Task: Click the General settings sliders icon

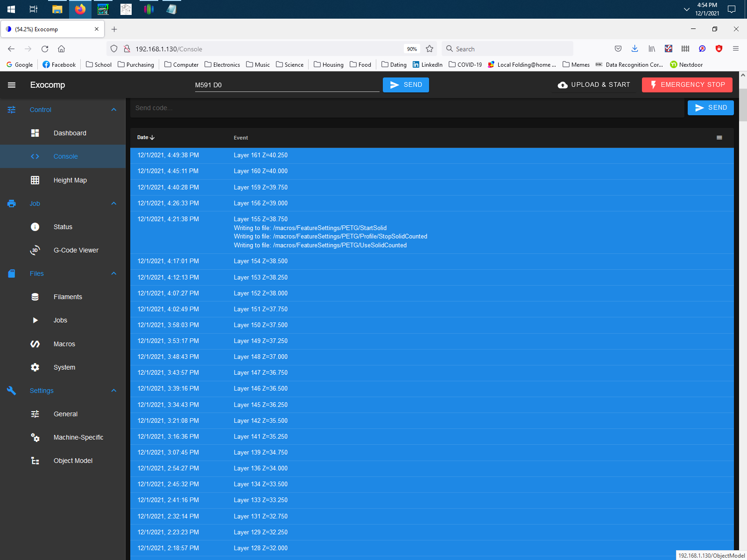Action: [x=35, y=414]
